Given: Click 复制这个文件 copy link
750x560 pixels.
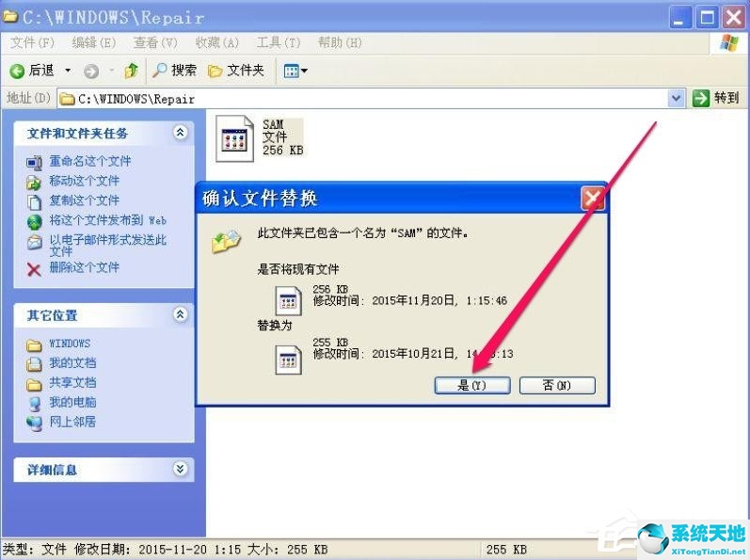Looking at the screenshot, I should pos(84,200).
